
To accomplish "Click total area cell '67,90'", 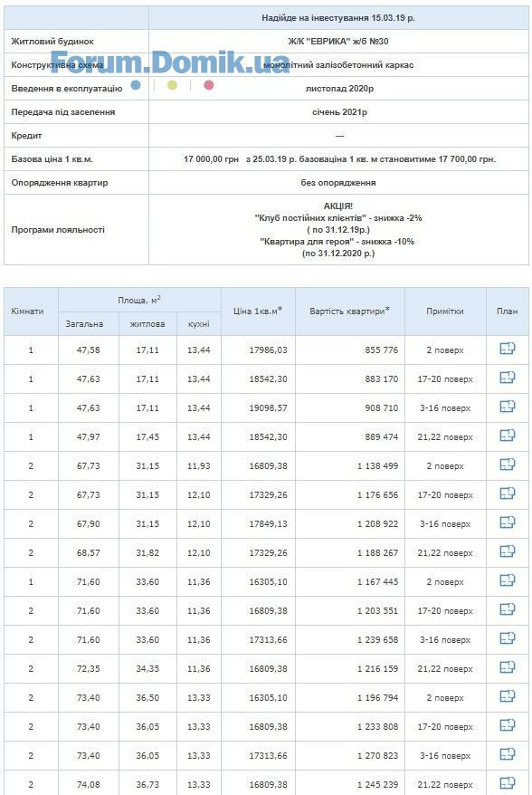I will [88, 523].
